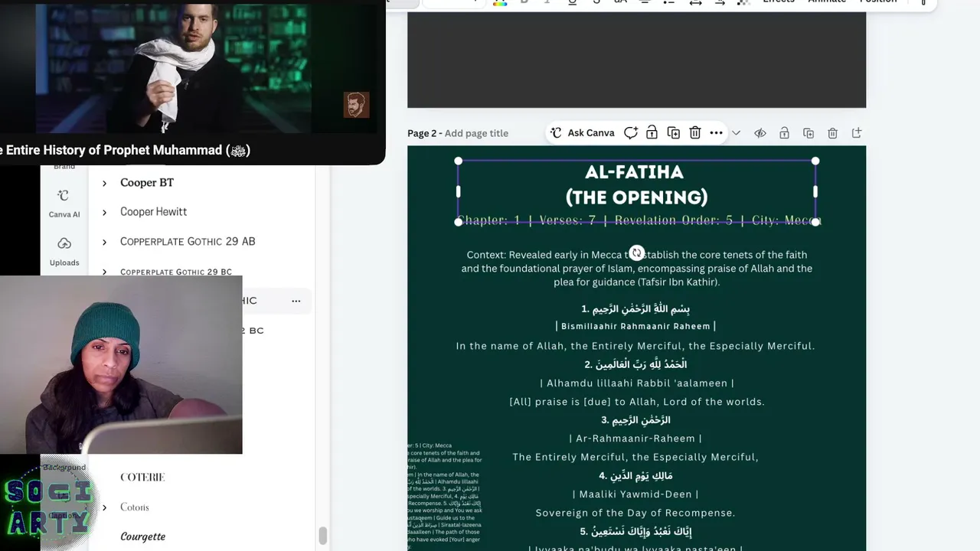980x551 pixels.
Task: Click the Add page title field
Action: tap(476, 133)
